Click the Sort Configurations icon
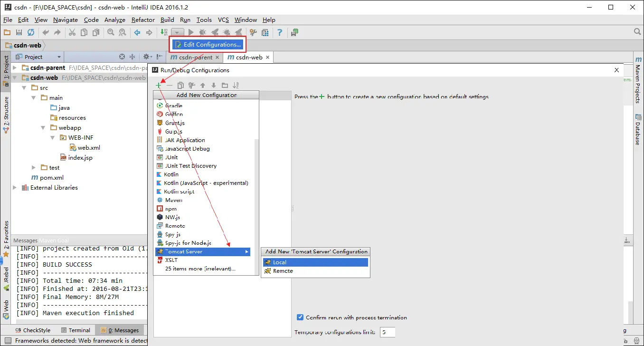This screenshot has width=644, height=346. pyautogui.click(x=236, y=86)
